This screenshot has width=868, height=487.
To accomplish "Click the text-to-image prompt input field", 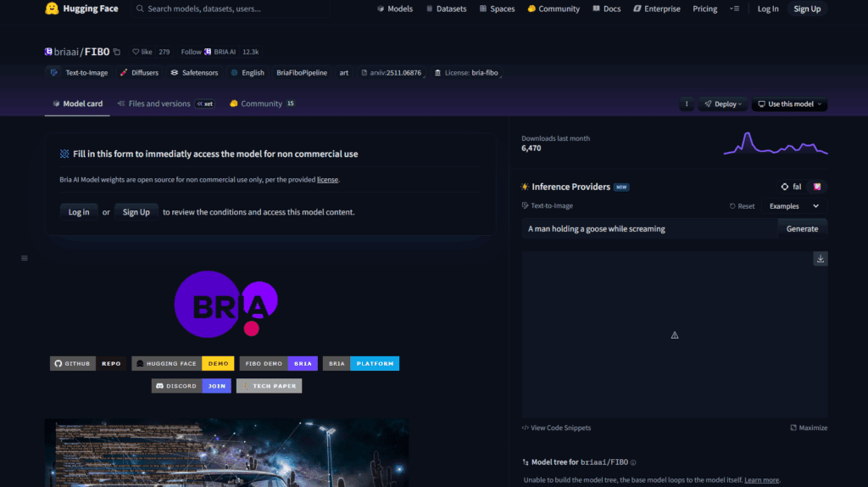I will point(649,229).
